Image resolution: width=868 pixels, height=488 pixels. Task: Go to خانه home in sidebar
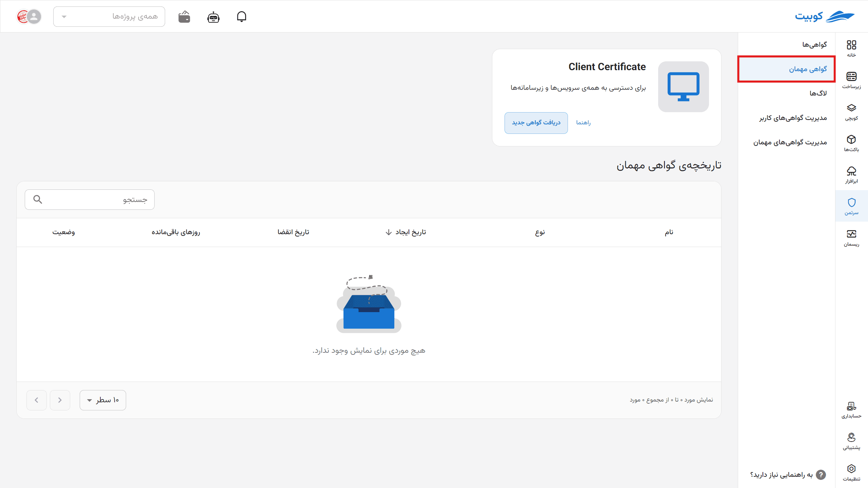(x=851, y=48)
